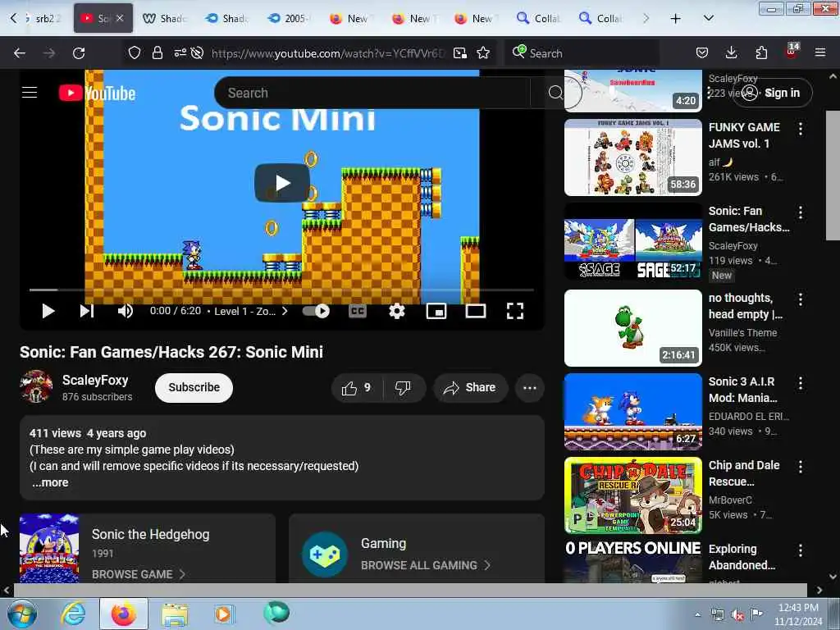Open options for no thoughts, head empty video
This screenshot has height=630, width=840.
pos(801,299)
